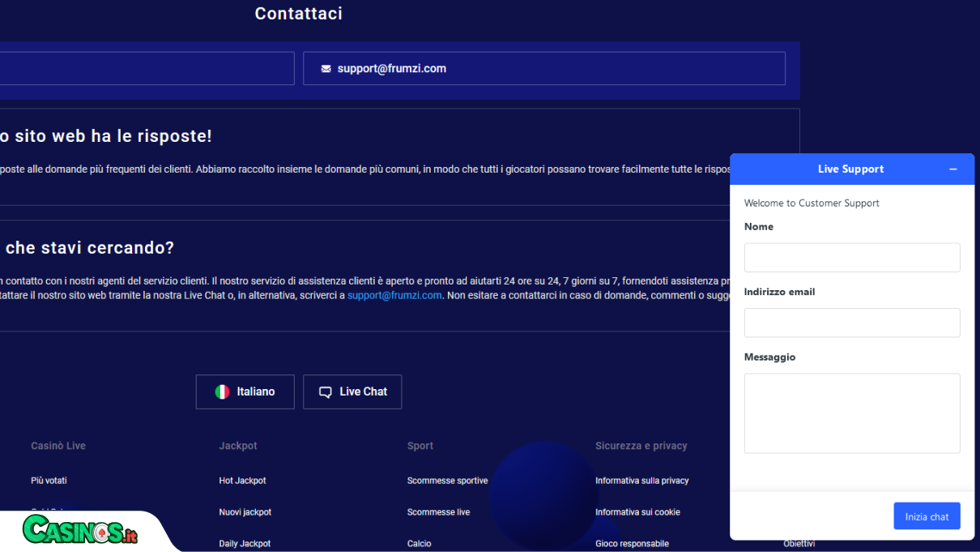The height and width of the screenshot is (552, 980).
Task: Click the Contattaci page heading
Action: [x=298, y=14]
